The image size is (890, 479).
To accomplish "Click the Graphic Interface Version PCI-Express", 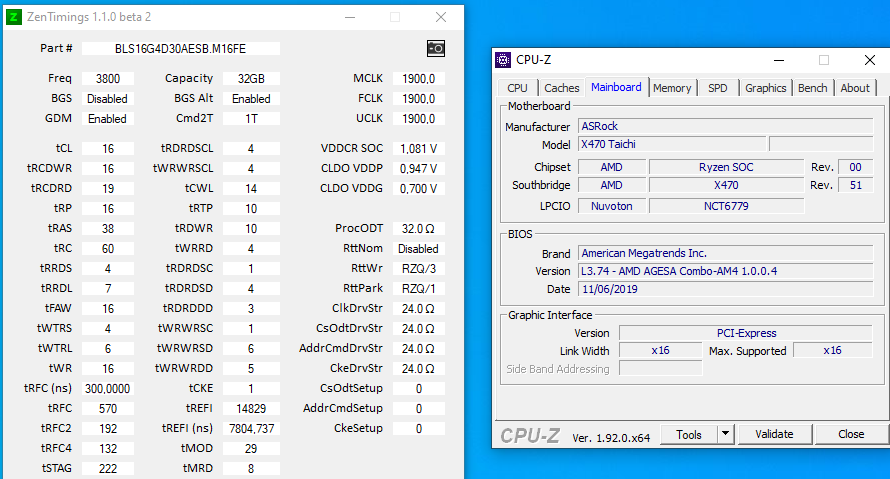I will 746,333.
